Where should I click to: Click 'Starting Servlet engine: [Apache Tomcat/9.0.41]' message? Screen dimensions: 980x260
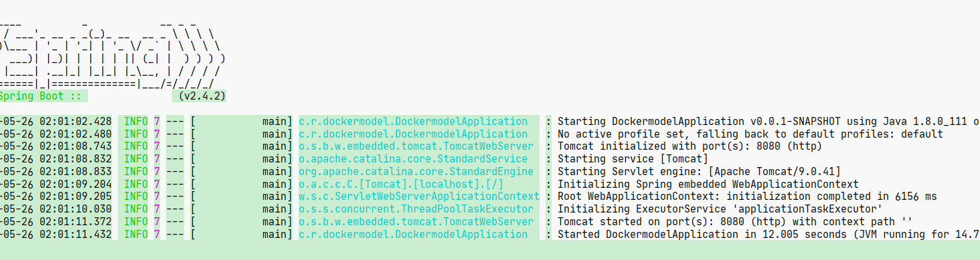(699, 172)
